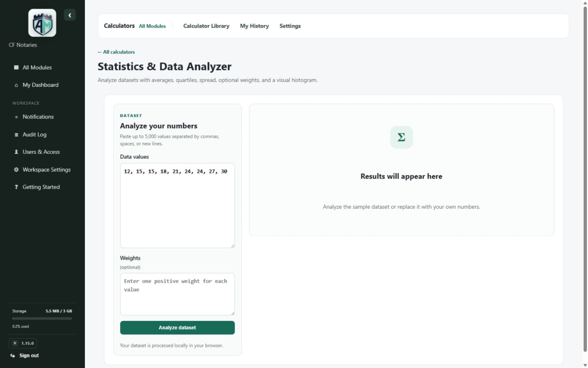Click the Getting Started question mark icon
588x368 pixels.
[16, 187]
